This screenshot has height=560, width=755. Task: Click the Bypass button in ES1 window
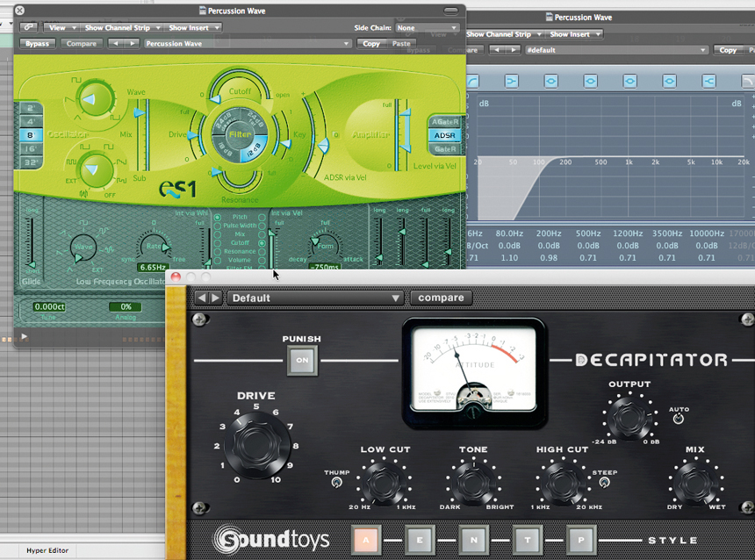(37, 43)
